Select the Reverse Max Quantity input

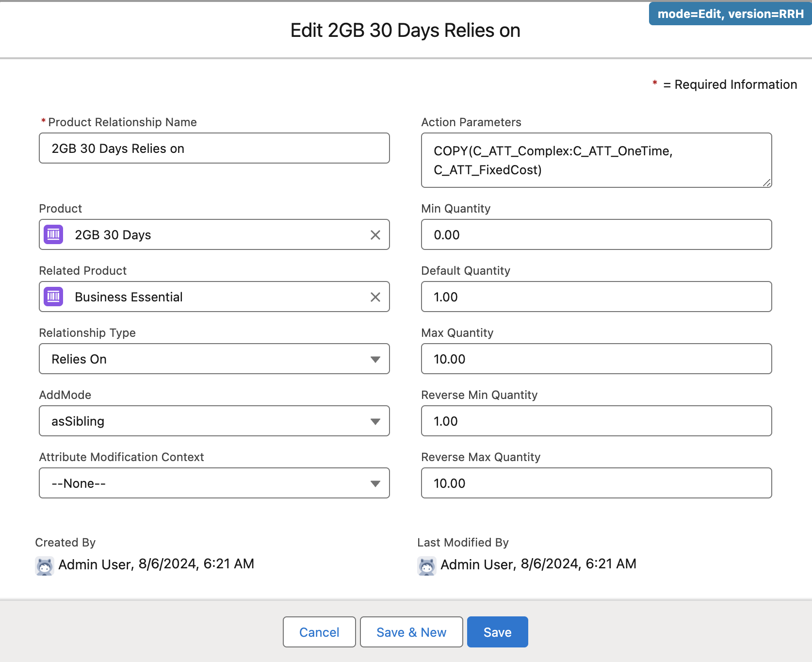click(597, 483)
